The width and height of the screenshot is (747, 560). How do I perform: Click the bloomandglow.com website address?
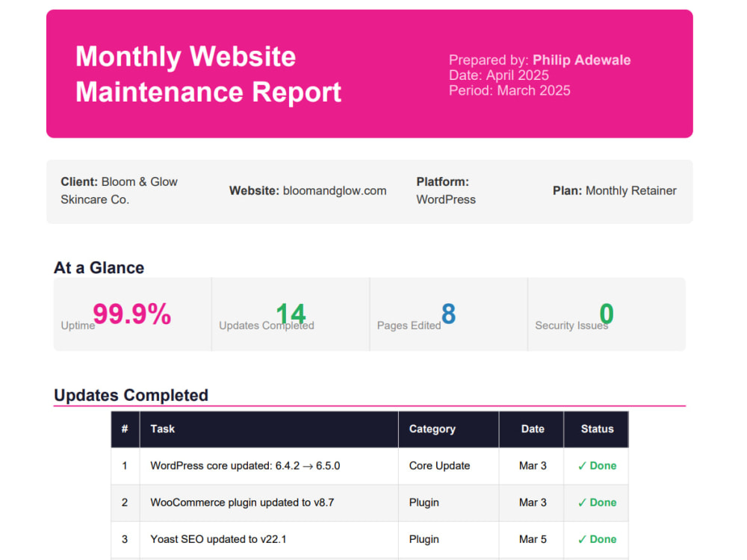(x=335, y=191)
